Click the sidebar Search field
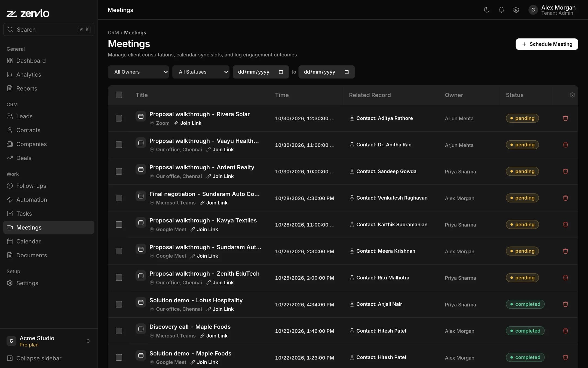 tap(49, 29)
